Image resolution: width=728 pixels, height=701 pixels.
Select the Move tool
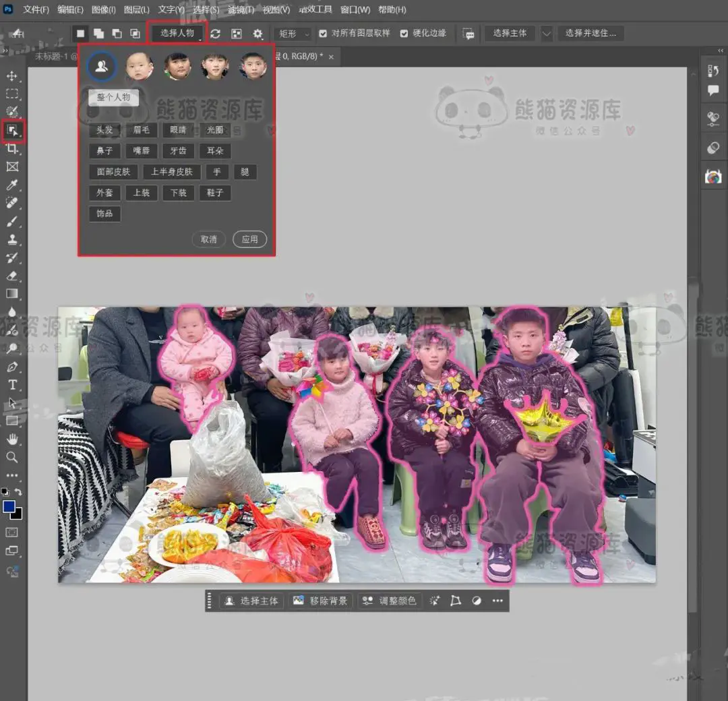coord(12,75)
